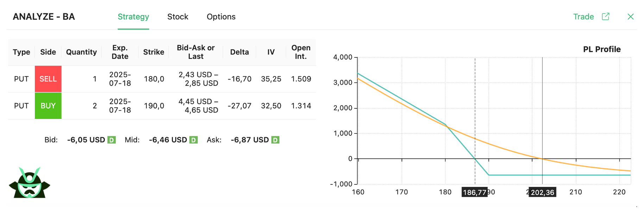Toggle the BUY side on the 190 put leg
Image resolution: width=644 pixels, height=214 pixels.
[48, 106]
